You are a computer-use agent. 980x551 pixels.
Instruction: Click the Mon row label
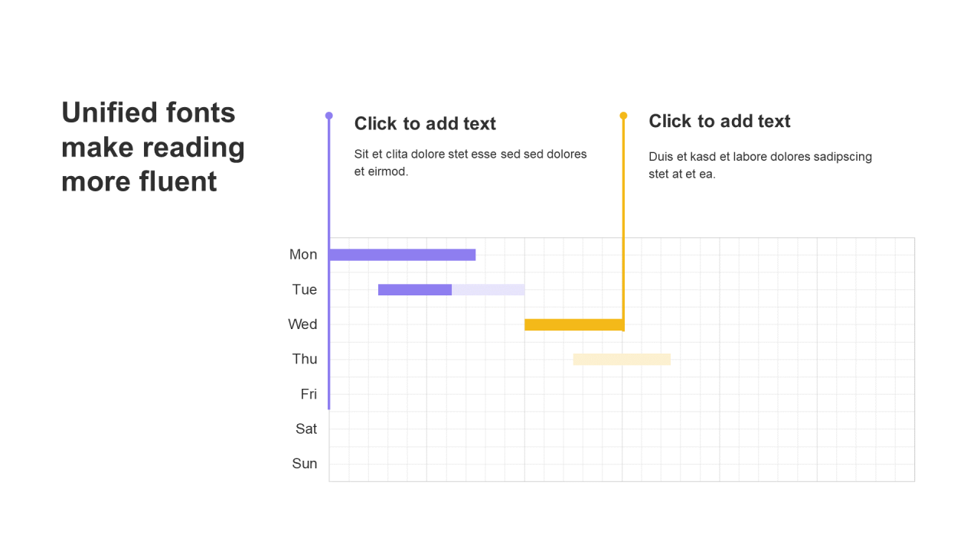[303, 255]
